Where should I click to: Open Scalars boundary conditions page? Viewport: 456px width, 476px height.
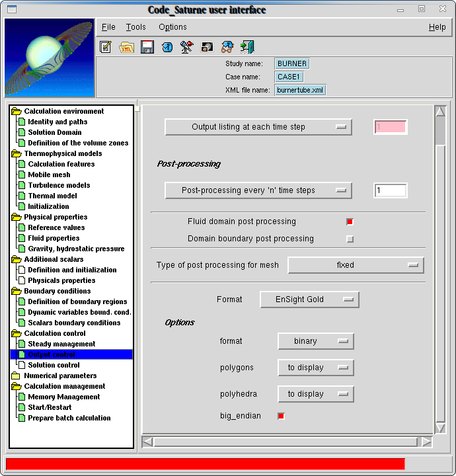[74, 323]
